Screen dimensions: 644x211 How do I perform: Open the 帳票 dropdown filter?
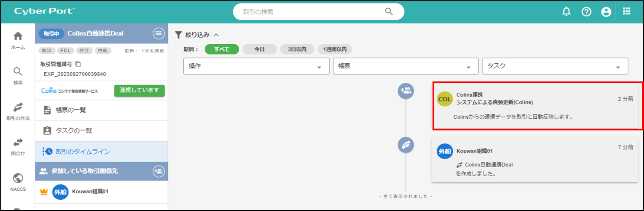(x=406, y=66)
